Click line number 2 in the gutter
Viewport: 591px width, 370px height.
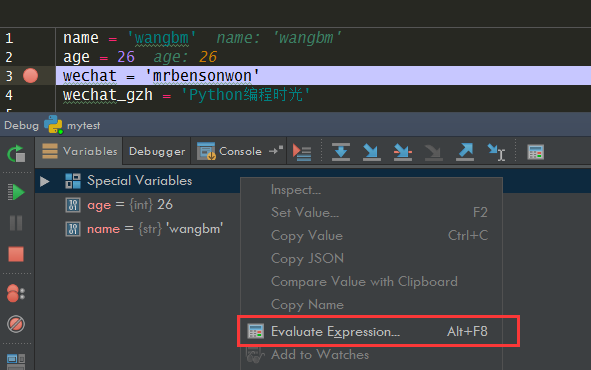point(9,57)
